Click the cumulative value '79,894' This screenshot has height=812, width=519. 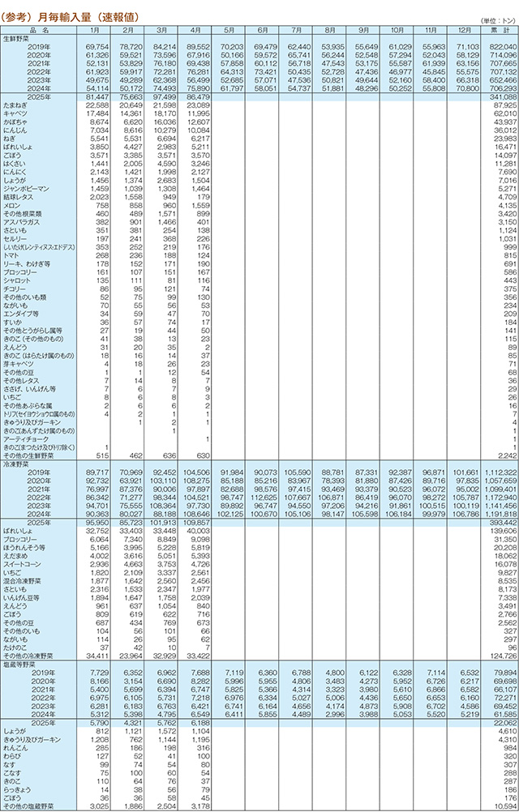pos(505,672)
